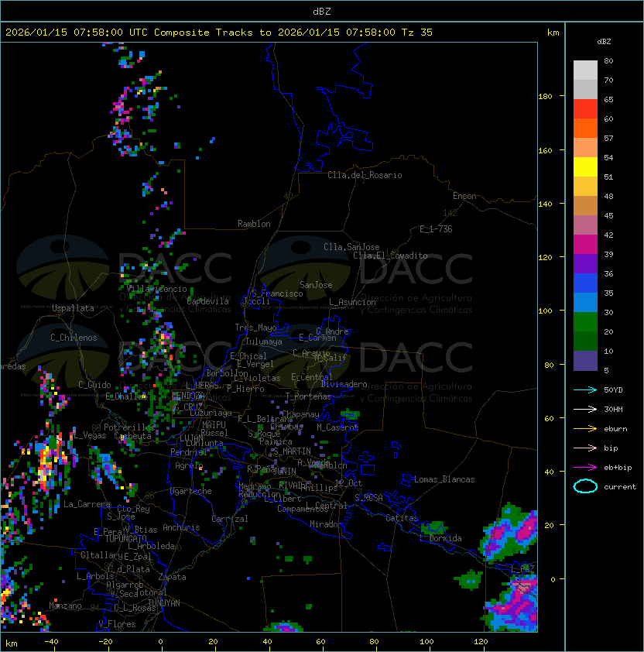Pick the dark orange swatch below 60 label
Viewport: 644px width, 652px height.
click(x=585, y=129)
